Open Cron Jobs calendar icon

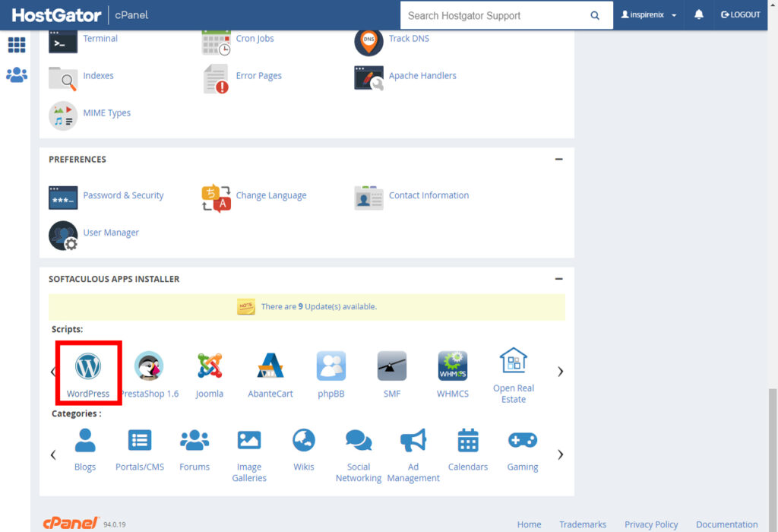[x=216, y=43]
